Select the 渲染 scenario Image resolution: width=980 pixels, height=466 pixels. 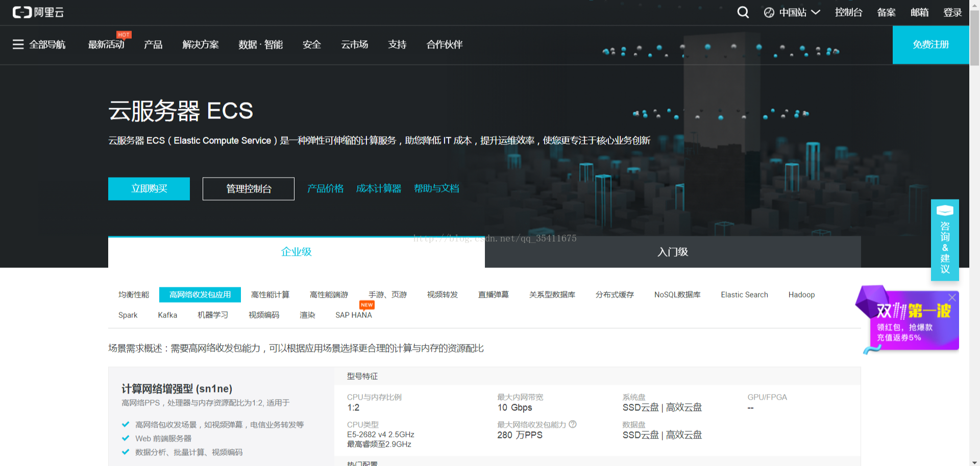tap(307, 315)
